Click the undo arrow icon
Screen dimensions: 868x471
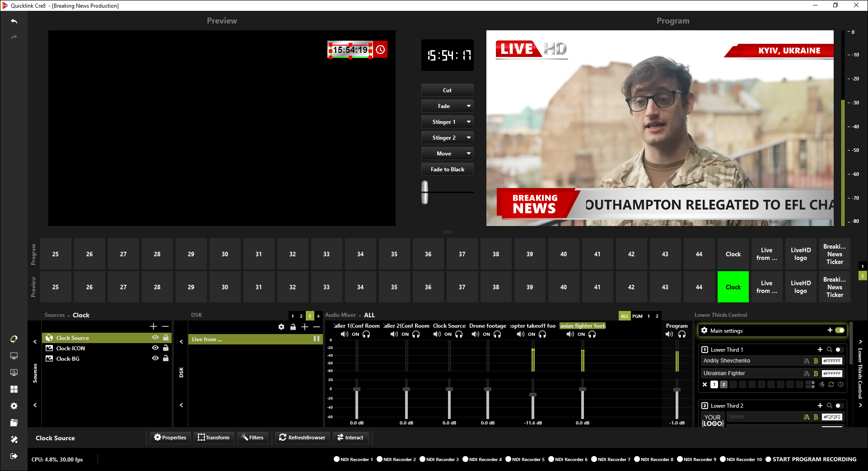(x=14, y=21)
